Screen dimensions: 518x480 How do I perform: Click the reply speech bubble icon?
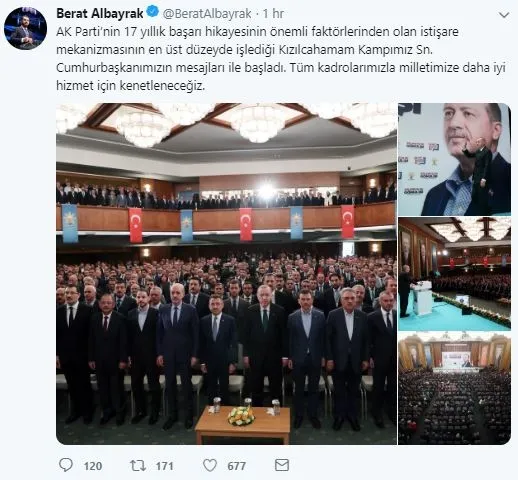click(x=66, y=465)
